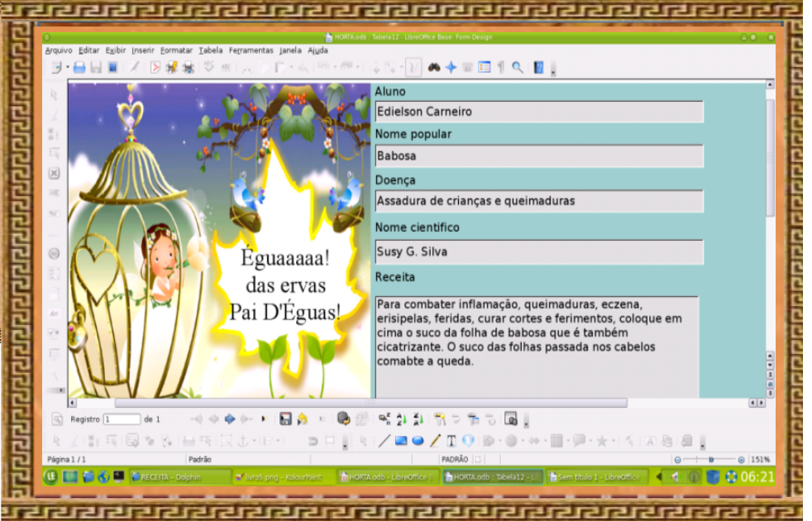Image resolution: width=812 pixels, height=521 pixels.
Task: Click the LibreOffice Help question-mark icon
Action: (x=538, y=67)
